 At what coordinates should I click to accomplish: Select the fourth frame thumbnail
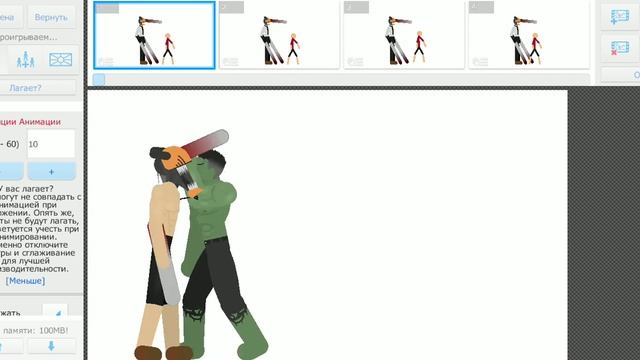coord(529,35)
